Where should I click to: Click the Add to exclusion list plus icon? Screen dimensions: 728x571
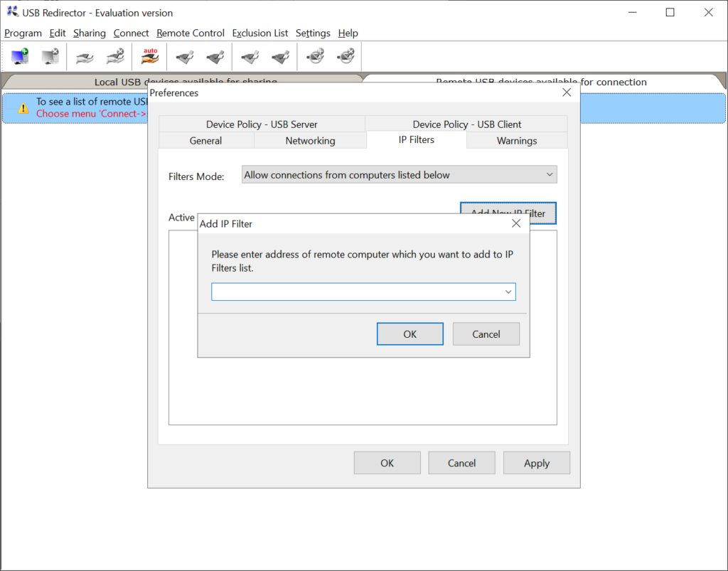pyautogui.click(x=315, y=57)
